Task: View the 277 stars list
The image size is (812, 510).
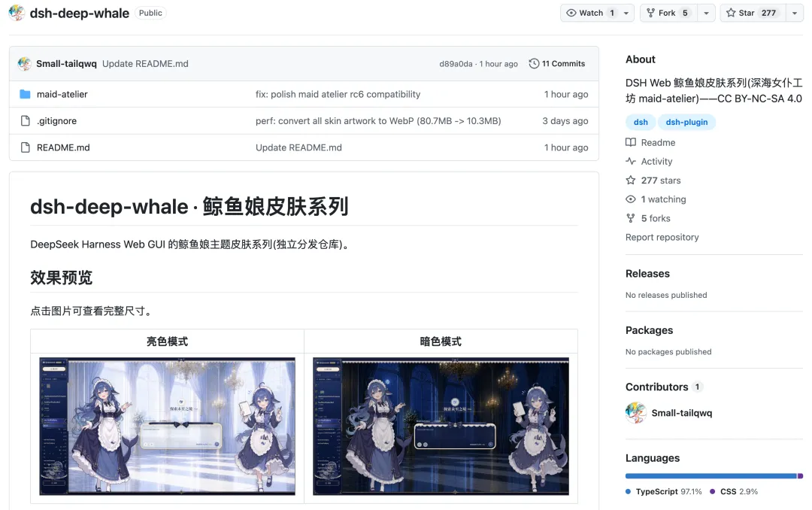Action: (661, 181)
